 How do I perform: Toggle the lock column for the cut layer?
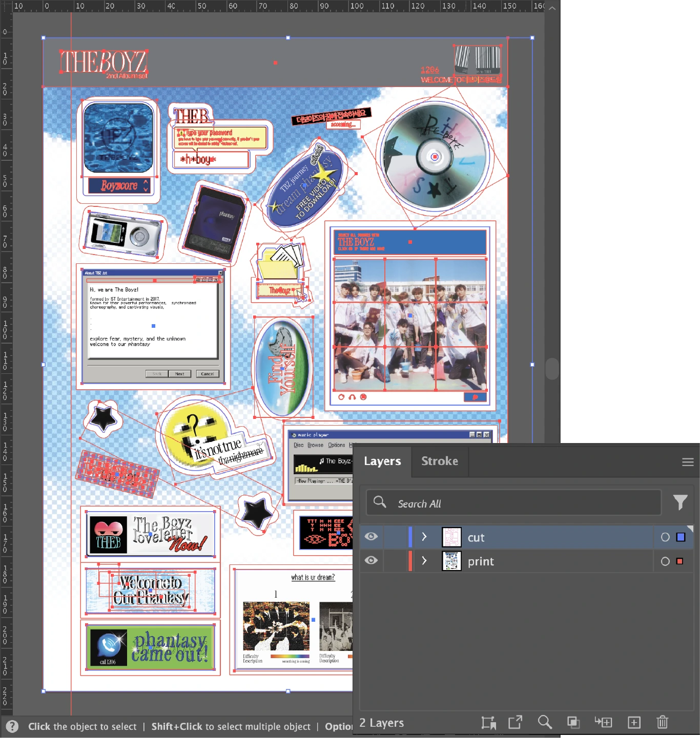point(395,537)
